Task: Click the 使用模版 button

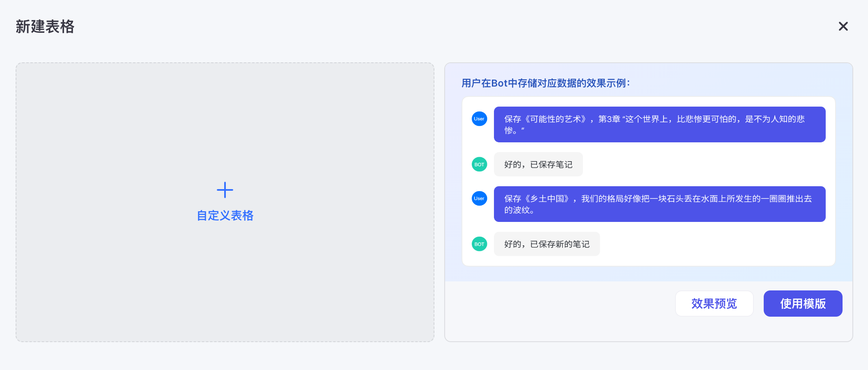Action: tap(803, 304)
